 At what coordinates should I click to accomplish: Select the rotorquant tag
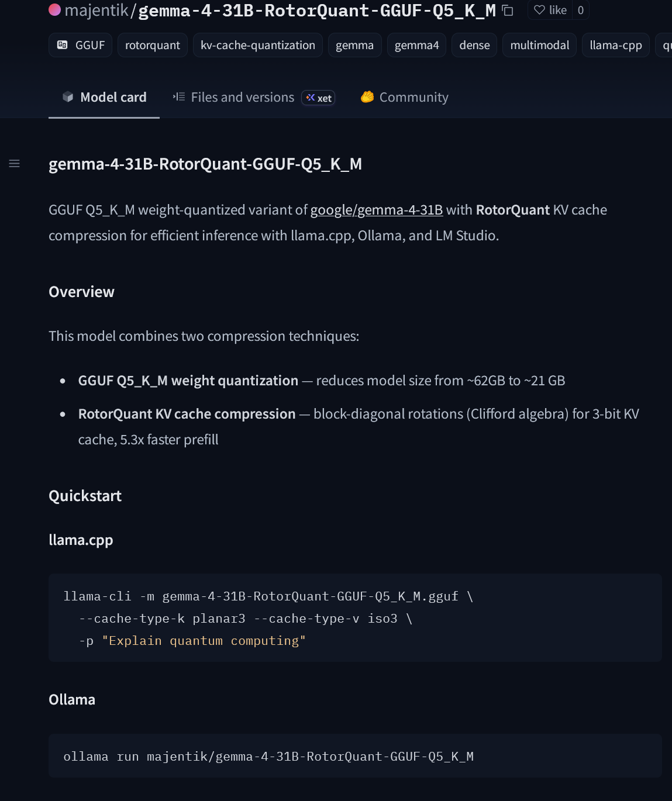coord(153,45)
